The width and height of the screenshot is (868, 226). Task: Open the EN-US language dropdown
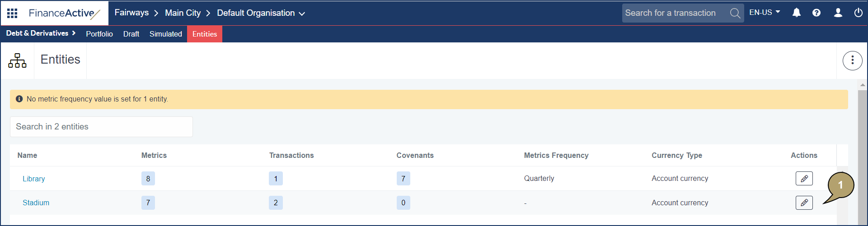(765, 13)
